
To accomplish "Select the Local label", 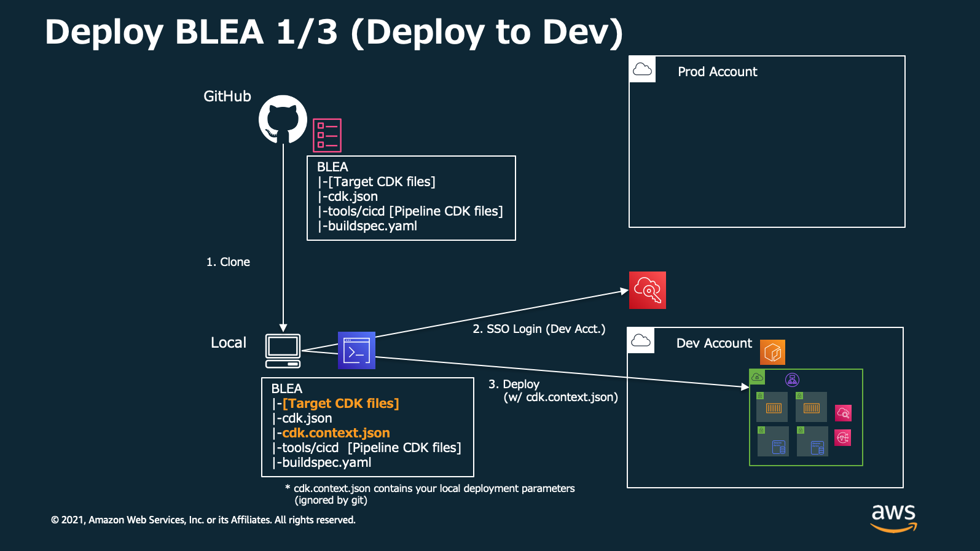I will 229,343.
